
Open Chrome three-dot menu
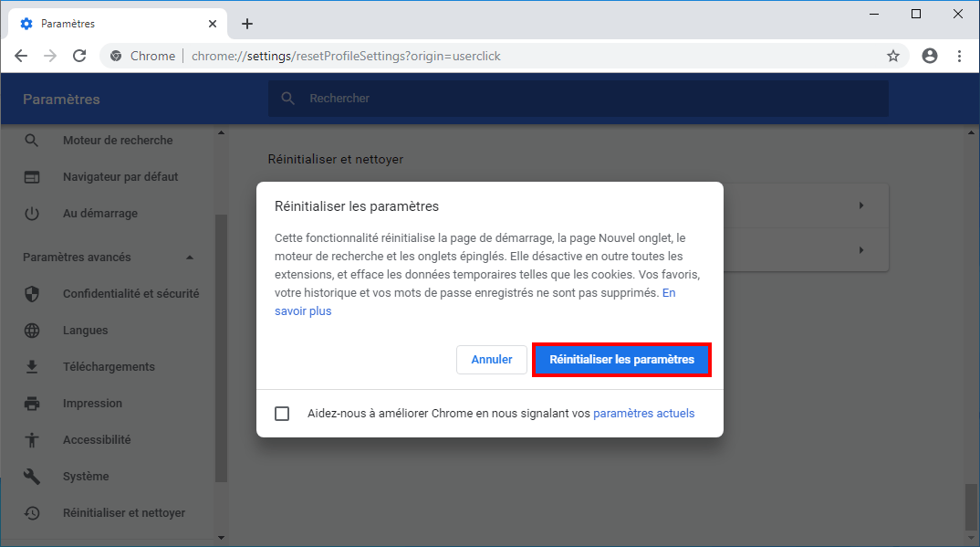(x=959, y=56)
